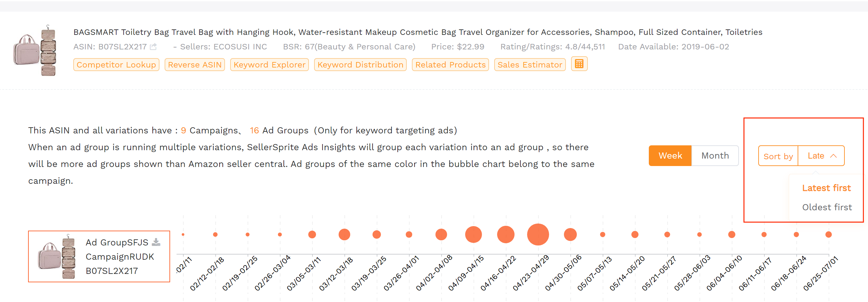Switch to Week view
This screenshot has width=868, height=302.
pyautogui.click(x=670, y=156)
